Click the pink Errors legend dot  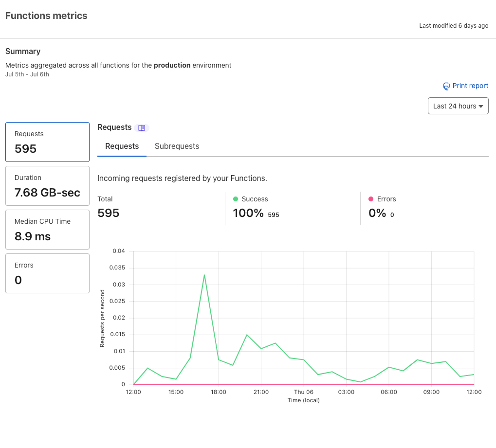tap(371, 199)
